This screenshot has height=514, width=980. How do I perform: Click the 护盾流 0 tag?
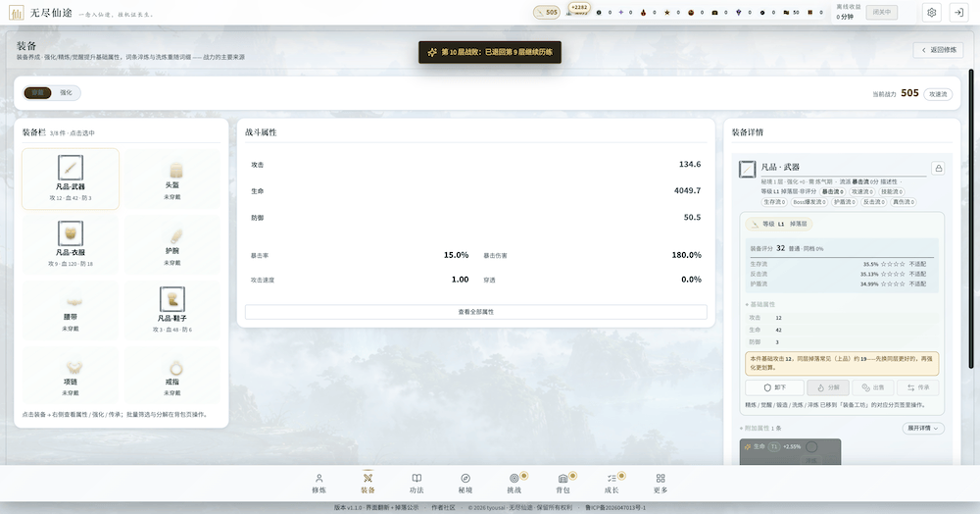845,202
